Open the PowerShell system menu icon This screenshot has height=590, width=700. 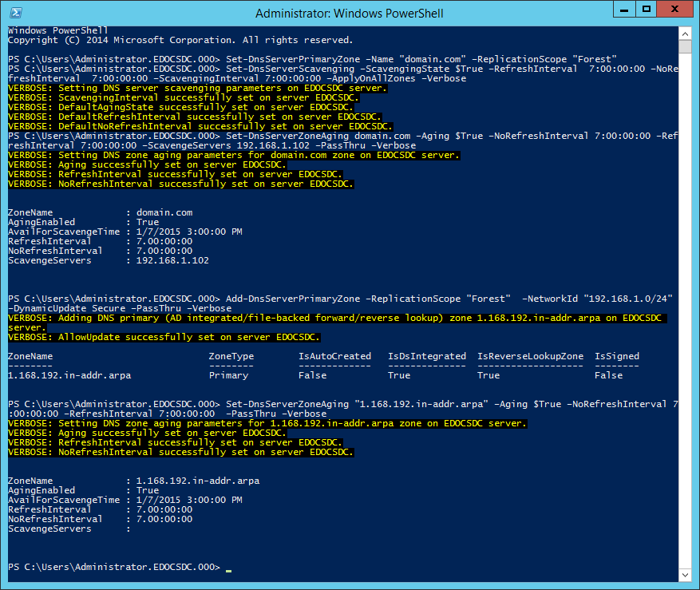(x=14, y=13)
